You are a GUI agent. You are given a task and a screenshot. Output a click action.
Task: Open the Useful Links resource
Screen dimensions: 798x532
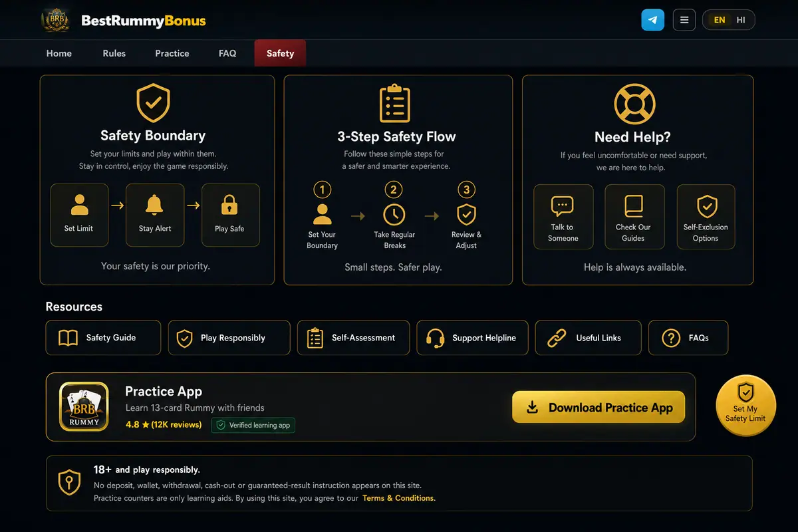pyautogui.click(x=588, y=338)
